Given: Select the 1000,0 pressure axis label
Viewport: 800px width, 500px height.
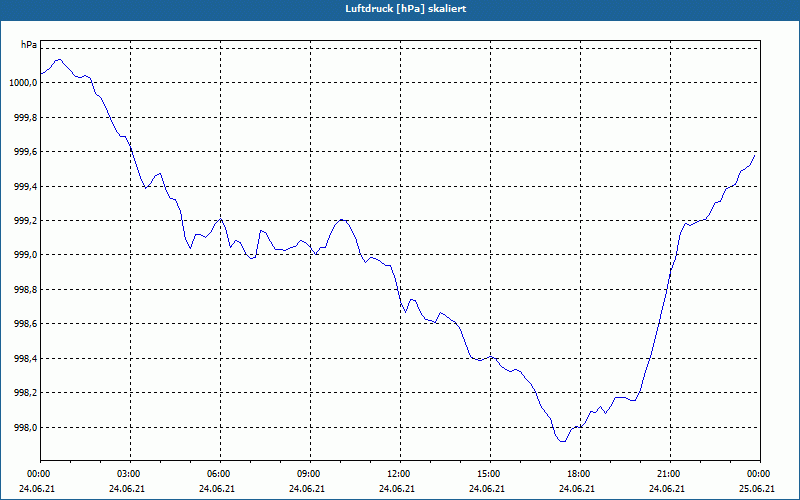Looking at the screenshot, I should pyautogui.click(x=23, y=83).
